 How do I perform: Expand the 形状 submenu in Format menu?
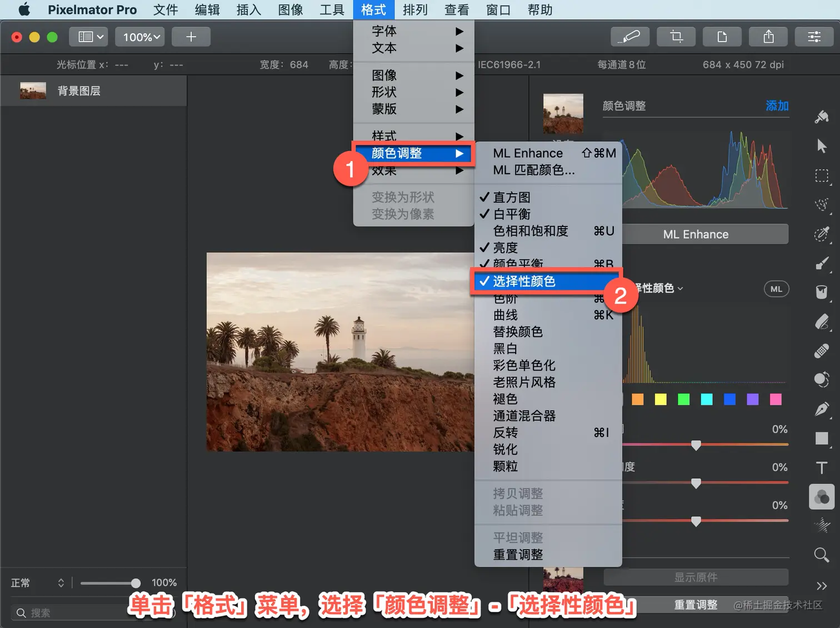coord(414,92)
